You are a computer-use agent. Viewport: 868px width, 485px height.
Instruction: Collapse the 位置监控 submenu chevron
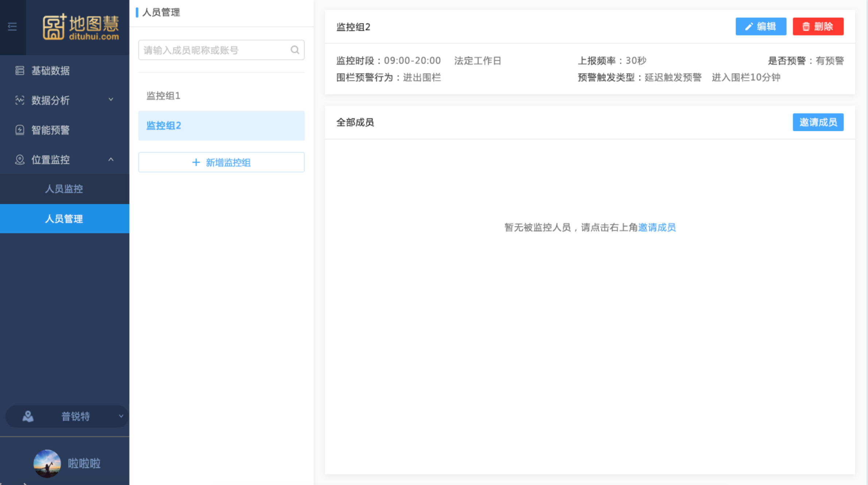(x=111, y=159)
